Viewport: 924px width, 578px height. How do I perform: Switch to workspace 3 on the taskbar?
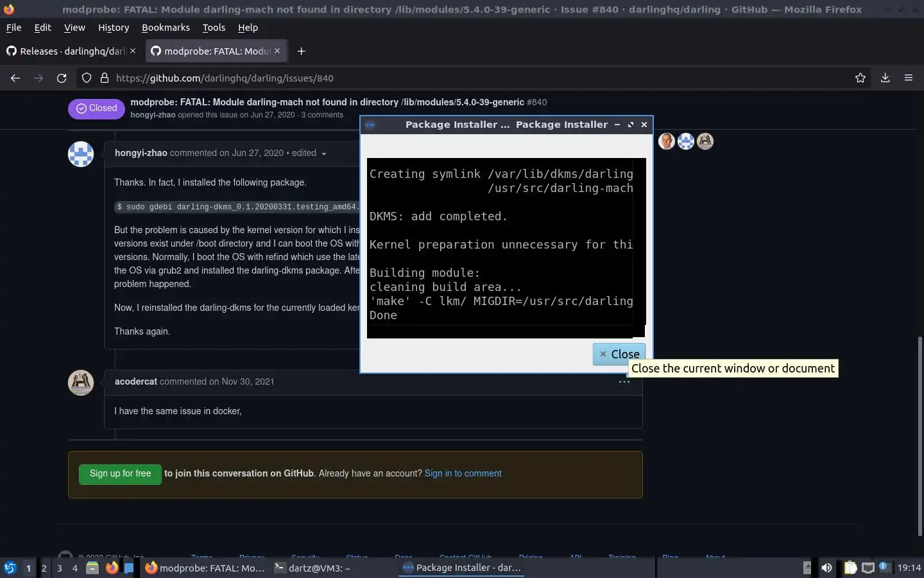click(x=60, y=568)
